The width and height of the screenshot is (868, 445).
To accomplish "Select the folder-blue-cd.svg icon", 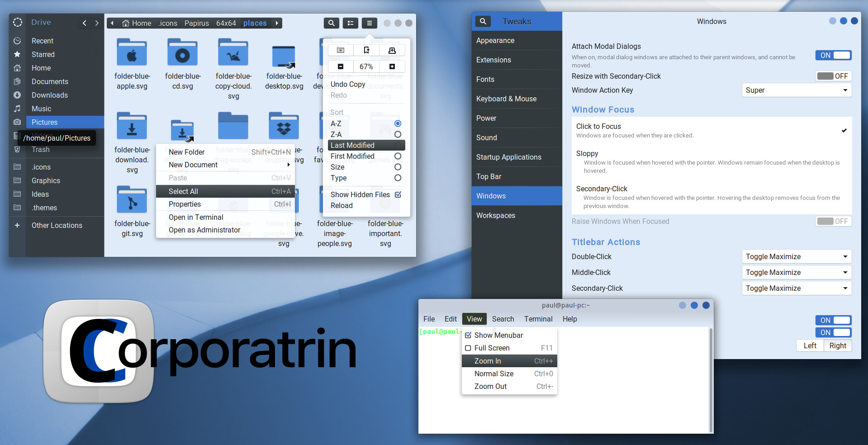I will coord(182,52).
